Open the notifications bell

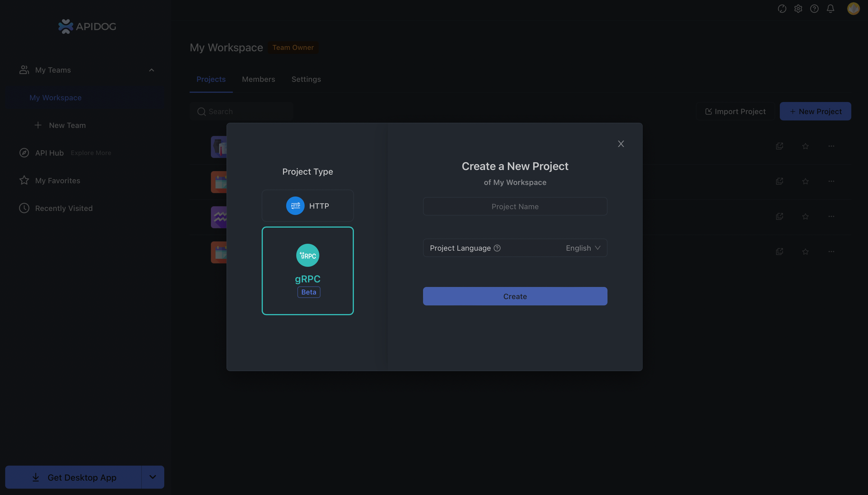pos(830,8)
